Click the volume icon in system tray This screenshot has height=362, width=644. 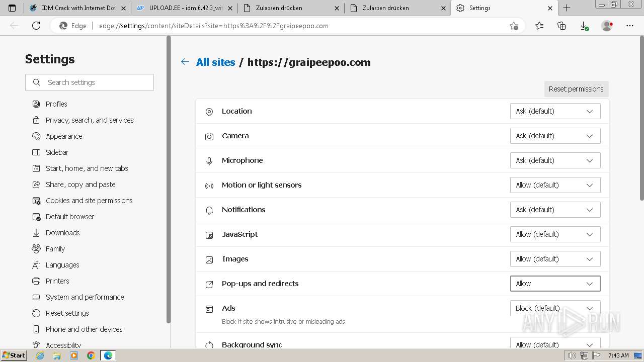[572, 355]
